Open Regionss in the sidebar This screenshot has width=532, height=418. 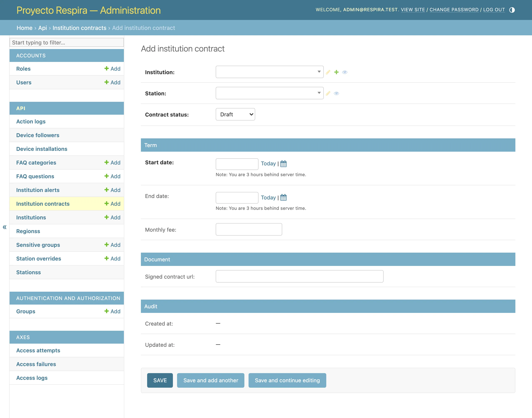click(28, 231)
